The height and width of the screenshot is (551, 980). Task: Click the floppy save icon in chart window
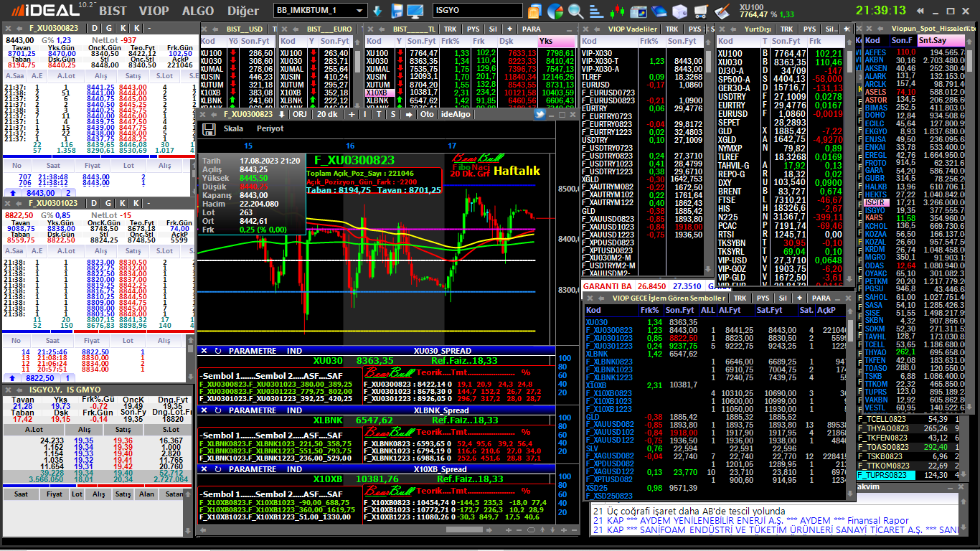pyautogui.click(x=209, y=129)
